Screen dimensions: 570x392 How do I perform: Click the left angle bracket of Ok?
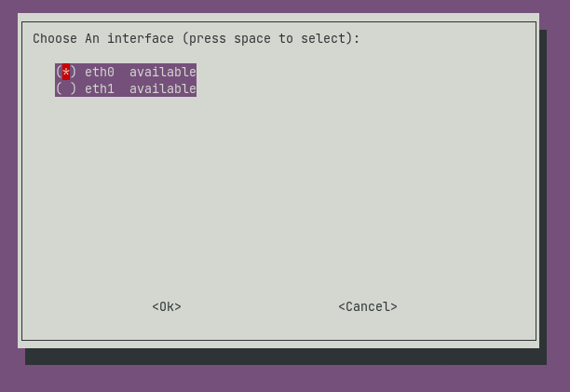coord(156,307)
